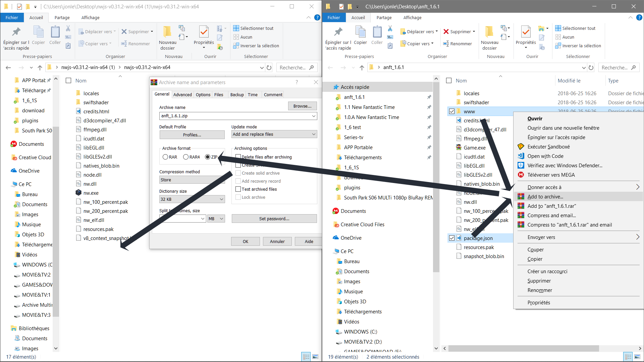The image size is (644, 362).
Task: Open Help icon in left Explorer ribbon
Action: 317,17
